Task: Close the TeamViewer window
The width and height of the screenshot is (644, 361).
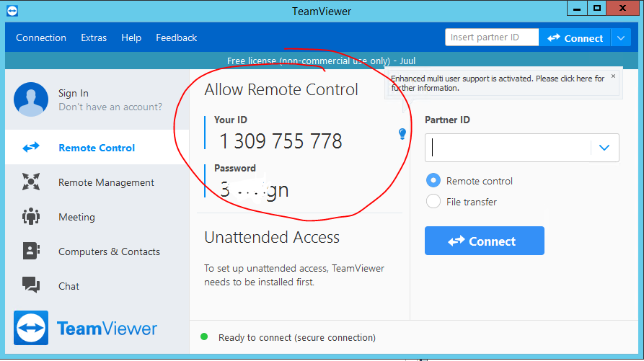Action: pos(622,8)
